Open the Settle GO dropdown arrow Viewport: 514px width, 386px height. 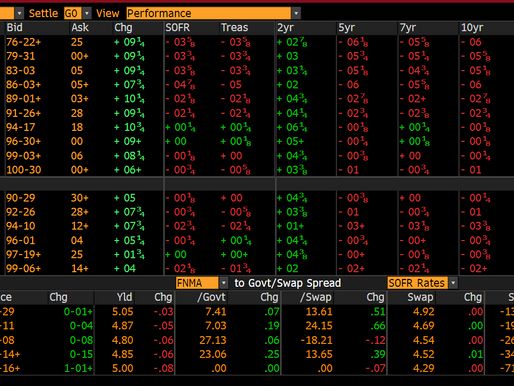click(x=87, y=13)
